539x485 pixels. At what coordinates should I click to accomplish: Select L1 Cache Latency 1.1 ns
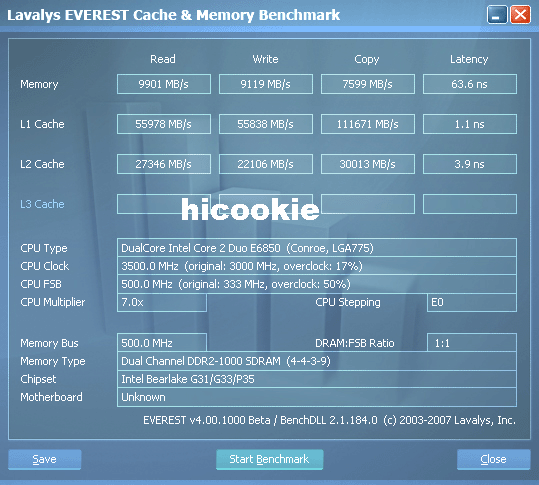pyautogui.click(x=470, y=124)
